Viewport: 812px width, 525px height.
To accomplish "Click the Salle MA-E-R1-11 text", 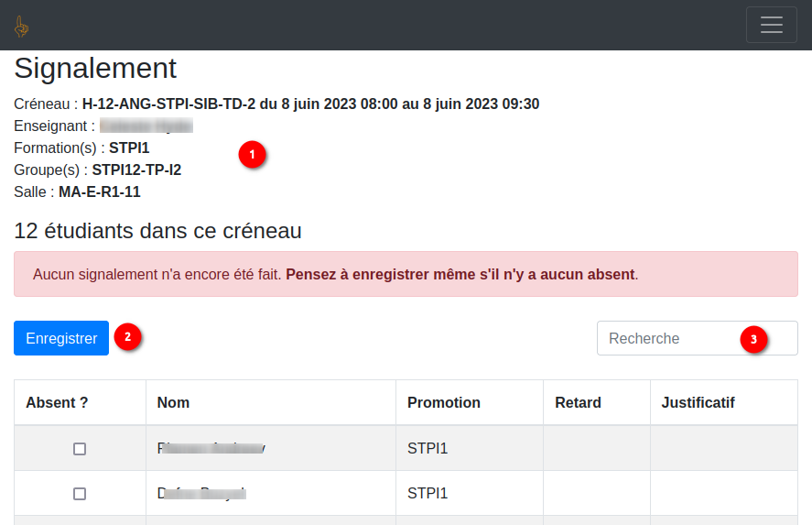I will click(77, 191).
